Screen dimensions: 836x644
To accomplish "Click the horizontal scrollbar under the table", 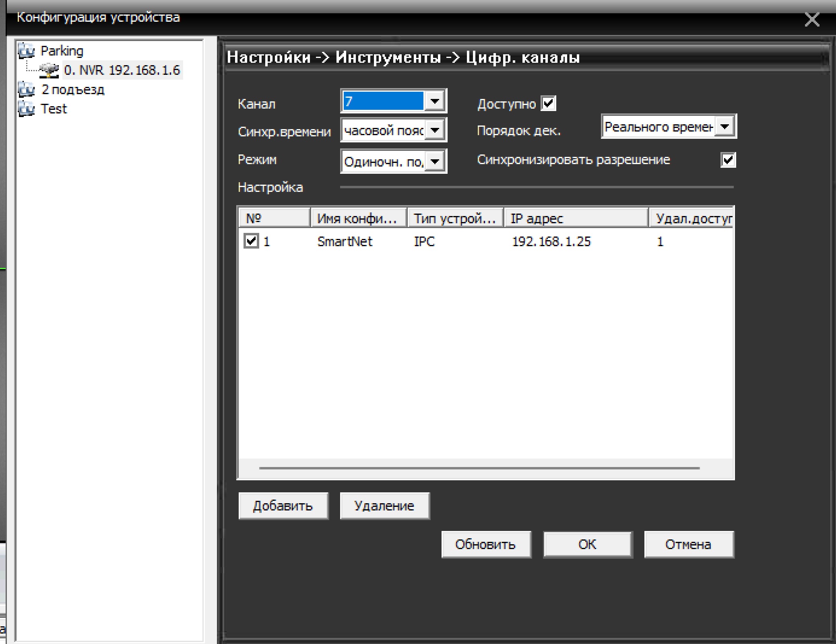I will point(479,468).
